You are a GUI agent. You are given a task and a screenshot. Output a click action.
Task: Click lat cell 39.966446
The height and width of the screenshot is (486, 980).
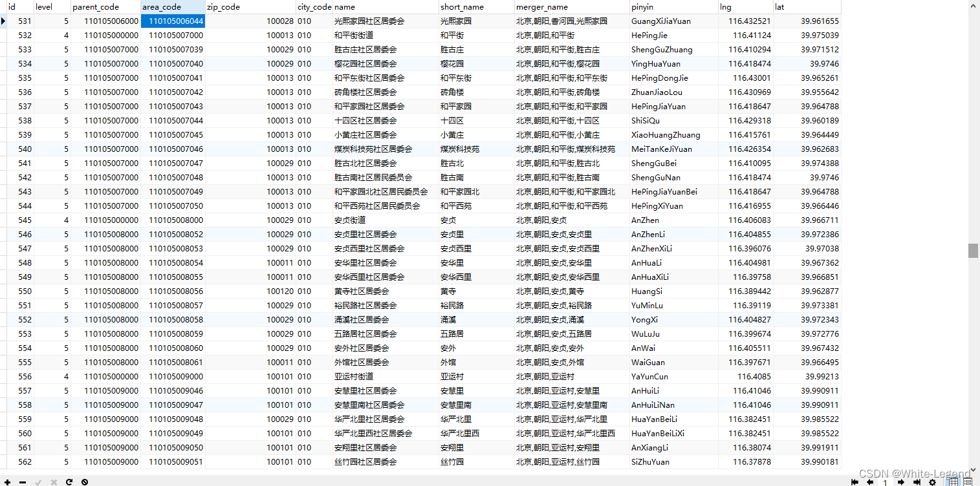pyautogui.click(x=807, y=206)
